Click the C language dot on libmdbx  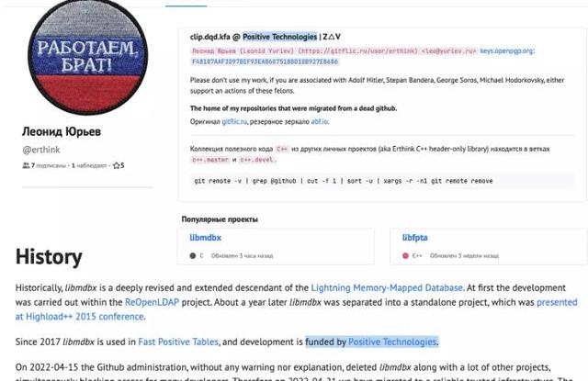pos(192,254)
